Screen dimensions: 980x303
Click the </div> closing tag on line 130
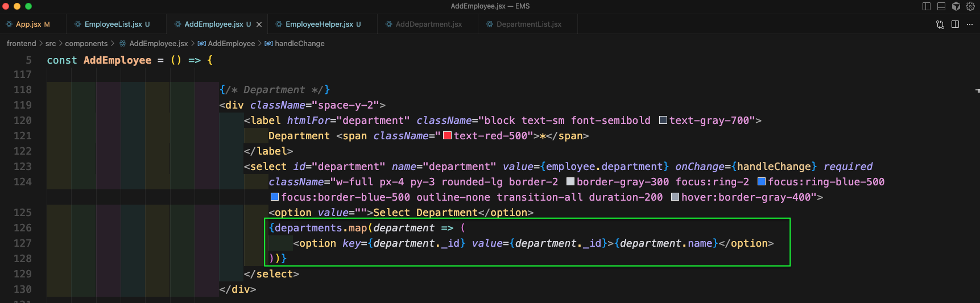click(238, 289)
